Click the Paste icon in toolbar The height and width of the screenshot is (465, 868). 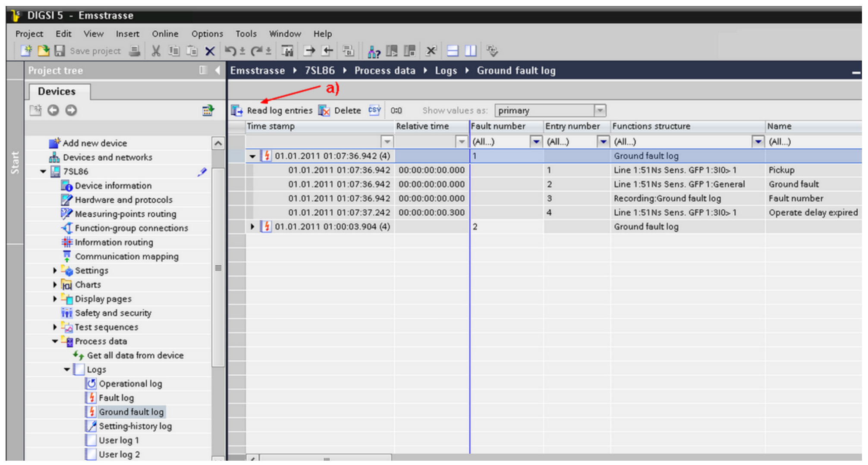point(192,51)
